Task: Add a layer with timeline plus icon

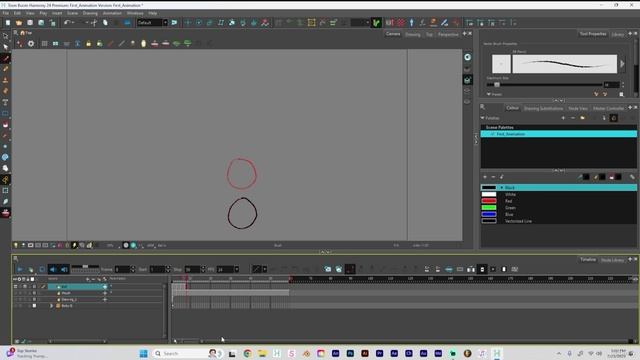Action: pos(87,279)
